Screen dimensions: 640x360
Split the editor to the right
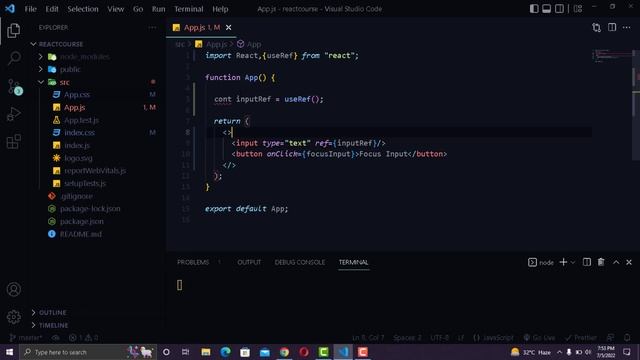point(612,27)
